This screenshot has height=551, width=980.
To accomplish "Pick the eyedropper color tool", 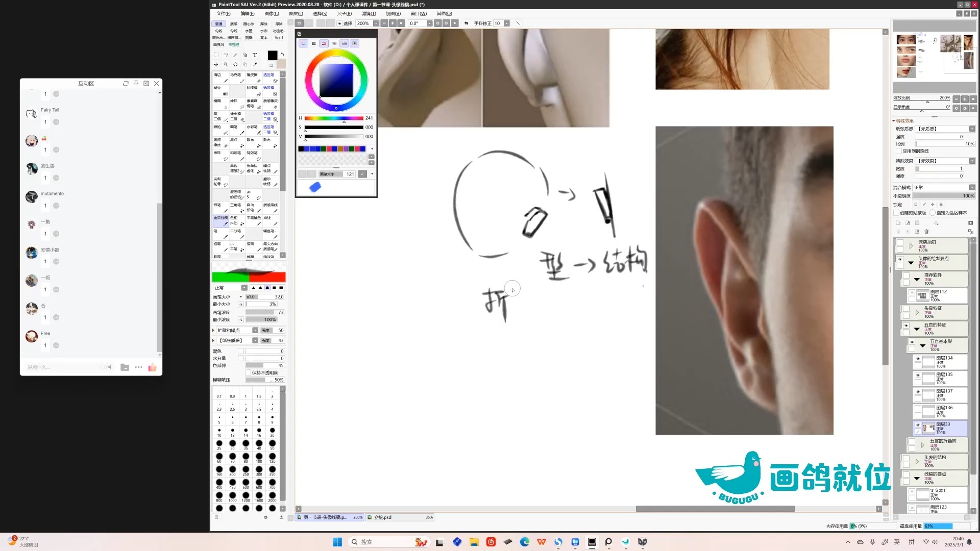I will pyautogui.click(x=255, y=65).
